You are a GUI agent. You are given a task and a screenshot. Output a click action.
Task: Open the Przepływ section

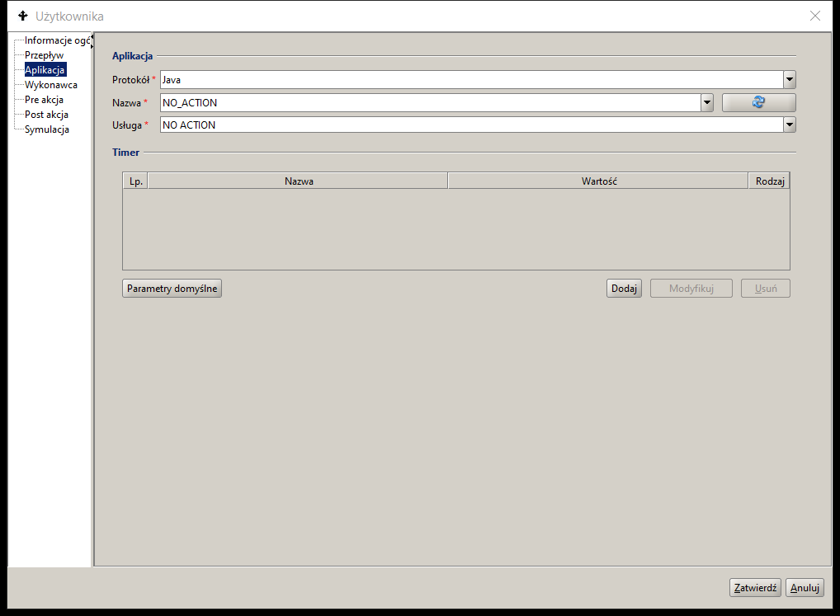pos(44,55)
